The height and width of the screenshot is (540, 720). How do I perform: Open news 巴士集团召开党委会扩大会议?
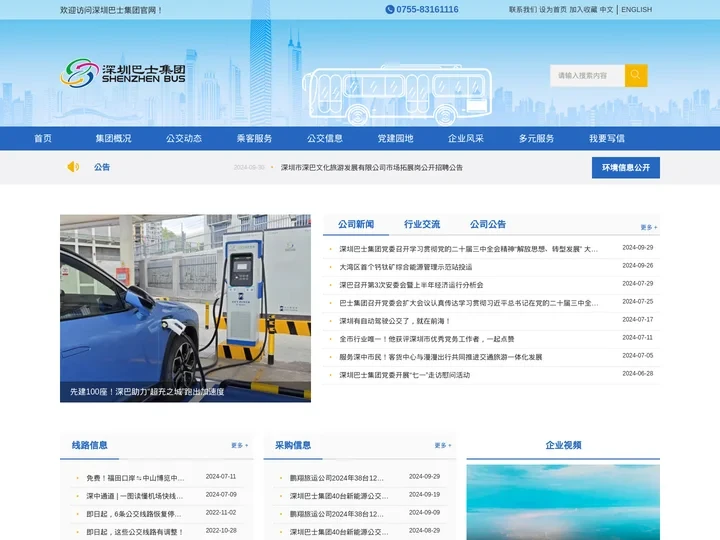468,303
